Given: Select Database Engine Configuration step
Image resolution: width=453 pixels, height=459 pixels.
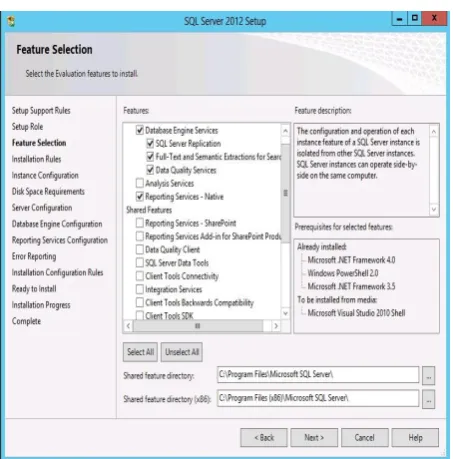Looking at the screenshot, I should click(57, 224).
